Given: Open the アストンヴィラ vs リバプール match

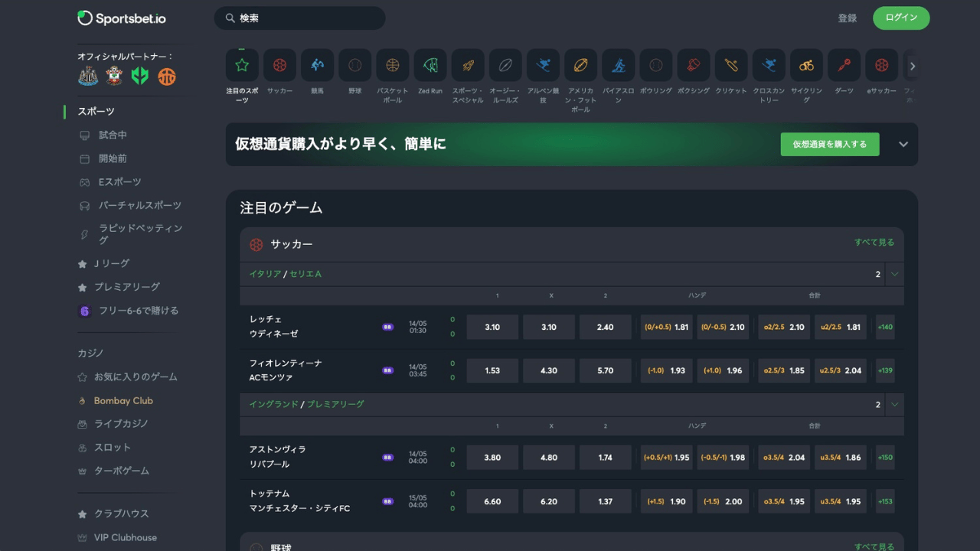Looking at the screenshot, I should coord(278,457).
